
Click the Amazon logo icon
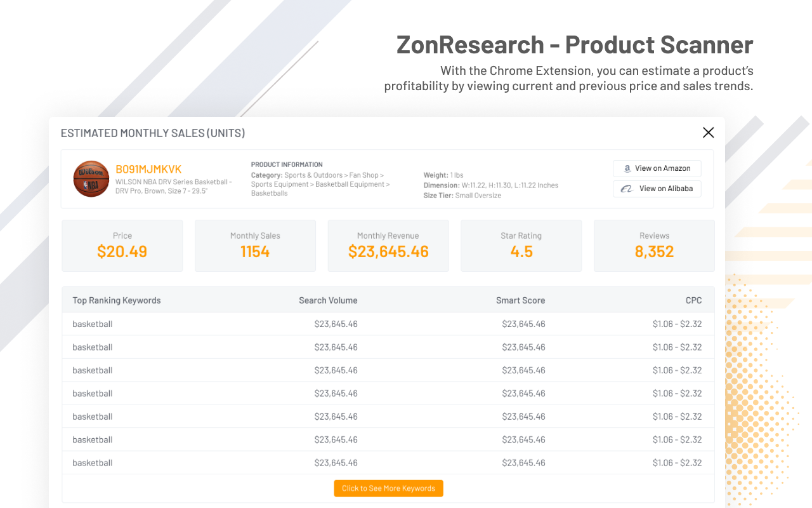(627, 168)
